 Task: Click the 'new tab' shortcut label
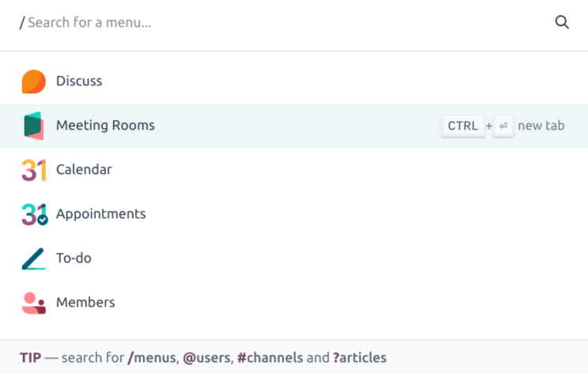pos(541,126)
